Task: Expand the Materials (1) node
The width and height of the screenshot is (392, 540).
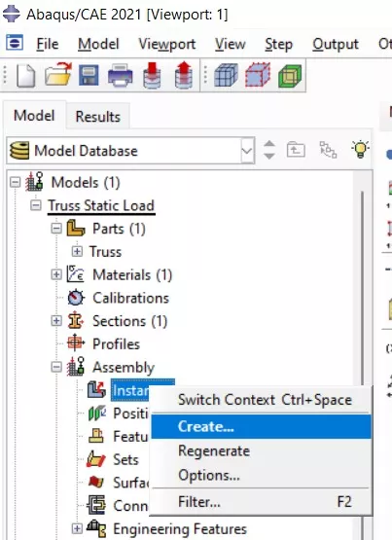Action: point(56,274)
